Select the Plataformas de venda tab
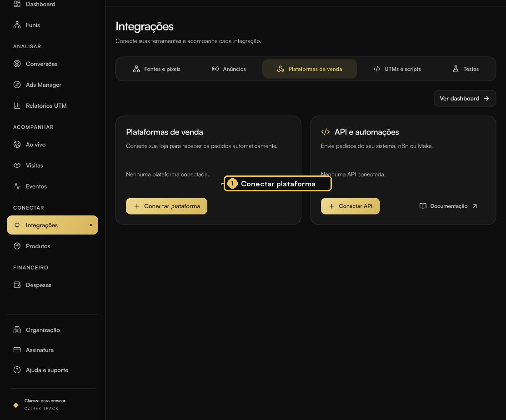This screenshot has width=506, height=420. (x=310, y=69)
